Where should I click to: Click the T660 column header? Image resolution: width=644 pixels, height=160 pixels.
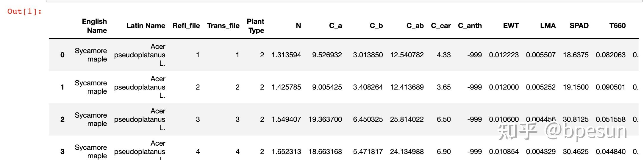617,26
